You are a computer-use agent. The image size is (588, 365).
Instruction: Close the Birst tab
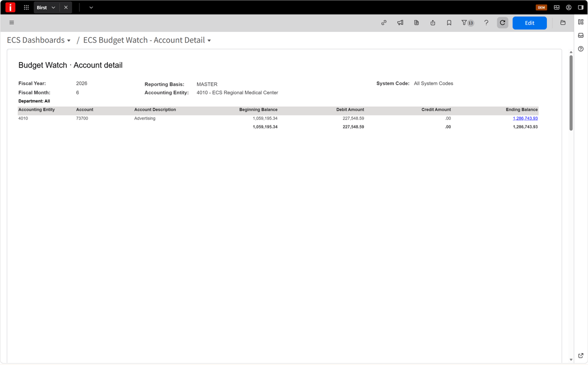(x=66, y=7)
